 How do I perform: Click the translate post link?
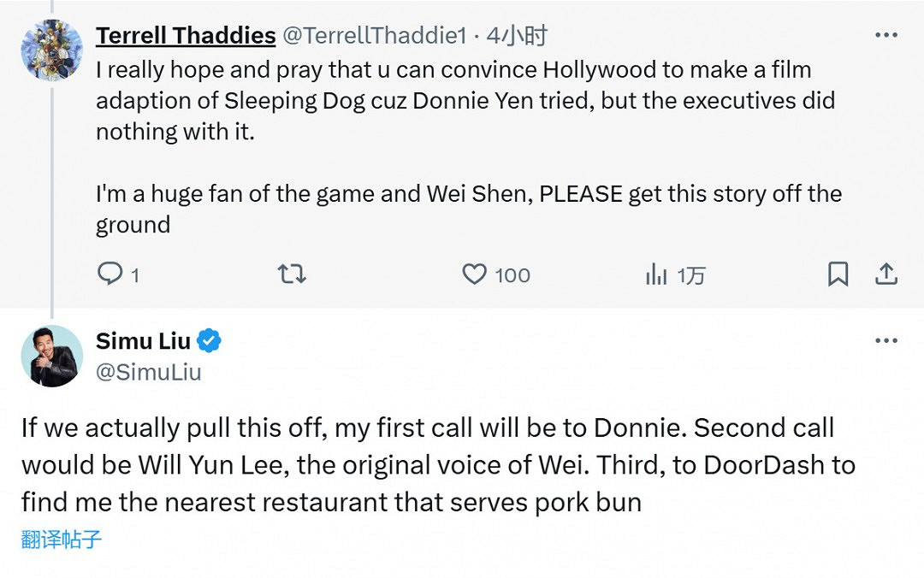point(62,540)
